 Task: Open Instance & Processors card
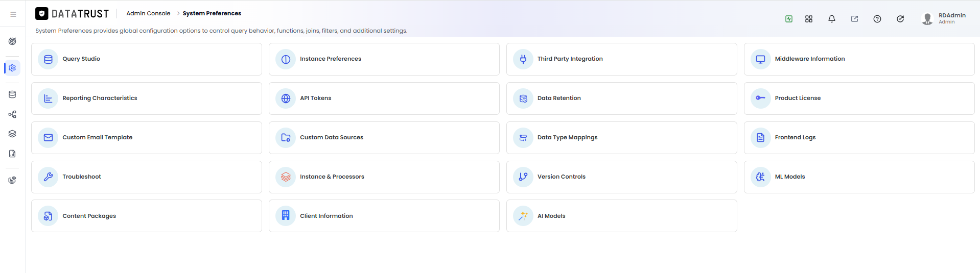384,177
